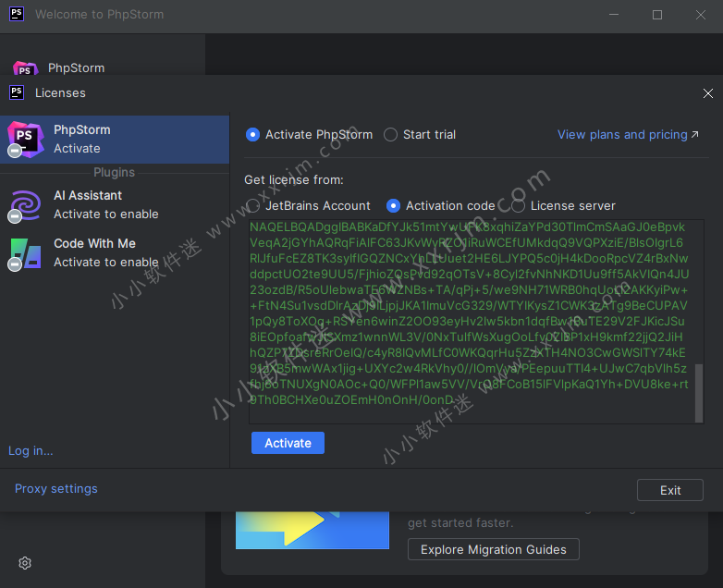Screen dimensions: 723x588
Task: Maximize the Welcome to PhpStorm window
Action: (657, 15)
